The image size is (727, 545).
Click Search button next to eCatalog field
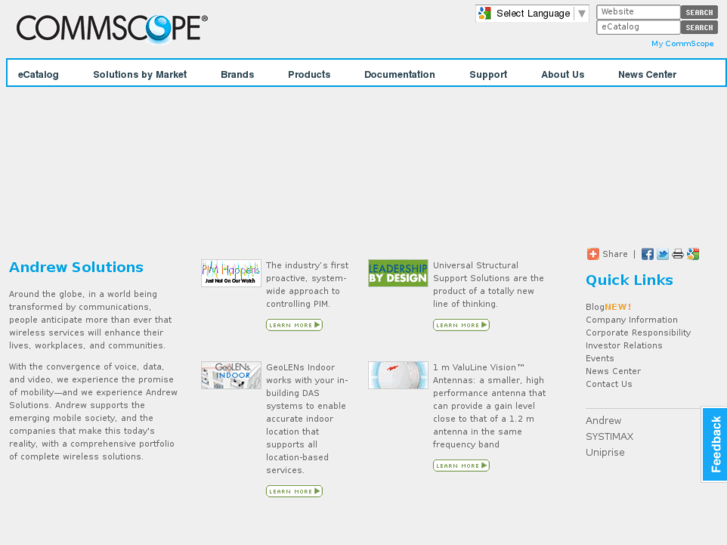pos(699,27)
